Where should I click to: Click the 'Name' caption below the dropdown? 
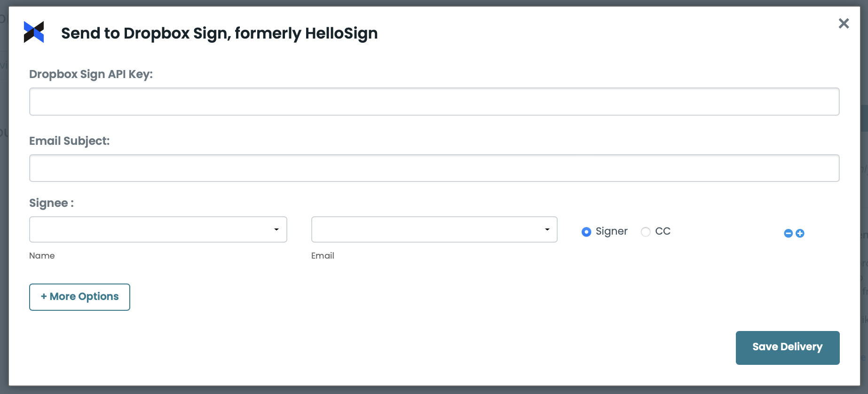click(42, 256)
